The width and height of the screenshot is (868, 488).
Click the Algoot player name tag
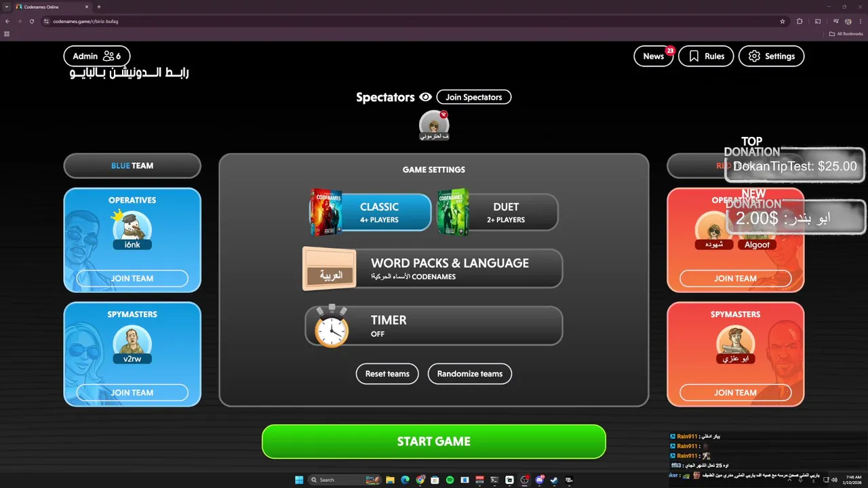(x=757, y=245)
